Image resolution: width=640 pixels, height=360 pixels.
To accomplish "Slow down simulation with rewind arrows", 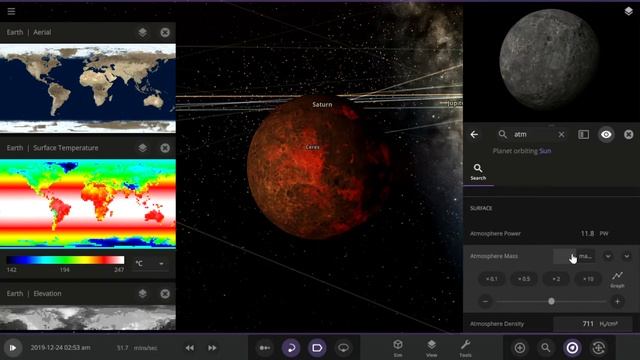I will click(x=189, y=348).
